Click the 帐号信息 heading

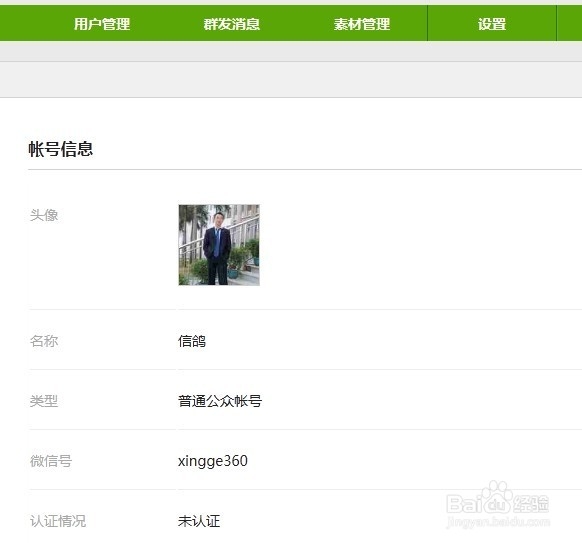point(61,149)
